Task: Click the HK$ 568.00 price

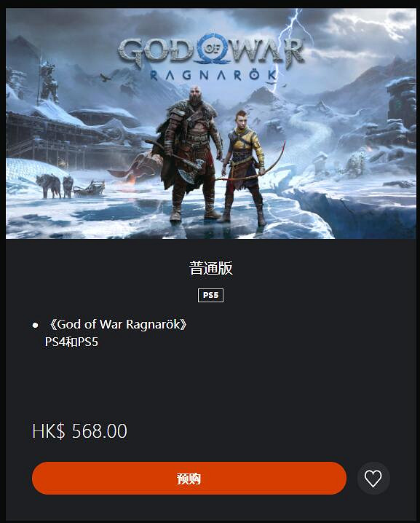Action: [79, 431]
